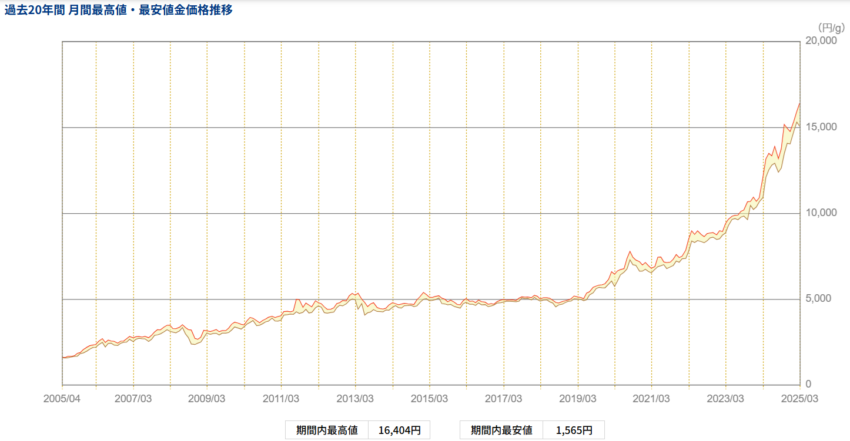Select the 2015/03 x-axis label
Screen dimensions: 850x441
[x=429, y=397]
